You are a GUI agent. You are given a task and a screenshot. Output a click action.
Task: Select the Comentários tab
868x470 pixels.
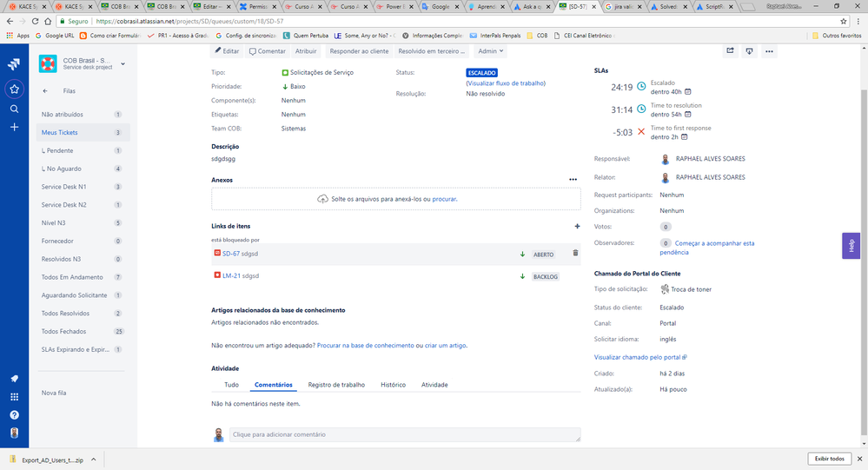[x=273, y=385]
